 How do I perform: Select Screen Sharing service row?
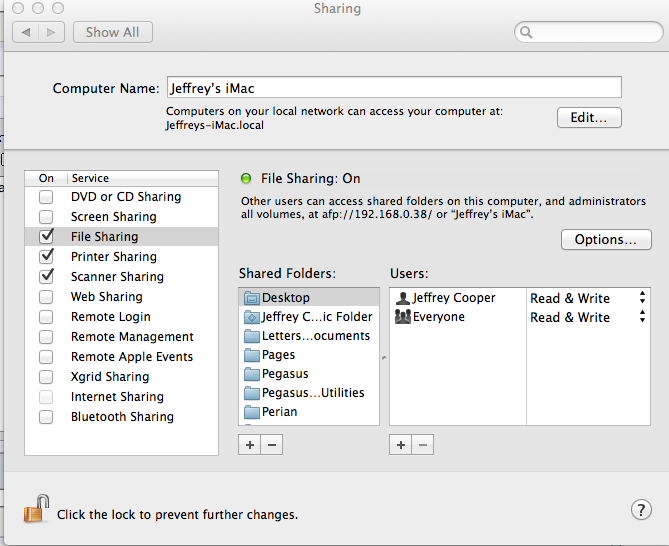click(x=122, y=217)
